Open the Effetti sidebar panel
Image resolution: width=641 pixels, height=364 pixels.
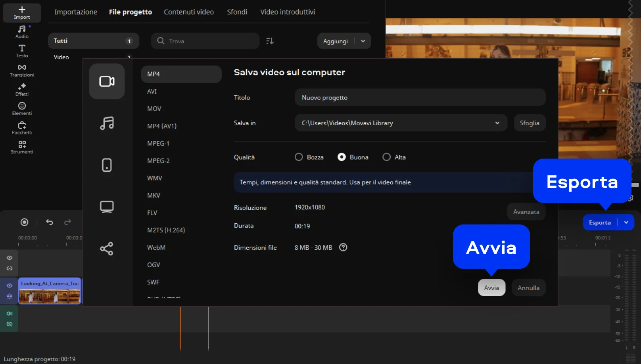coord(22,90)
